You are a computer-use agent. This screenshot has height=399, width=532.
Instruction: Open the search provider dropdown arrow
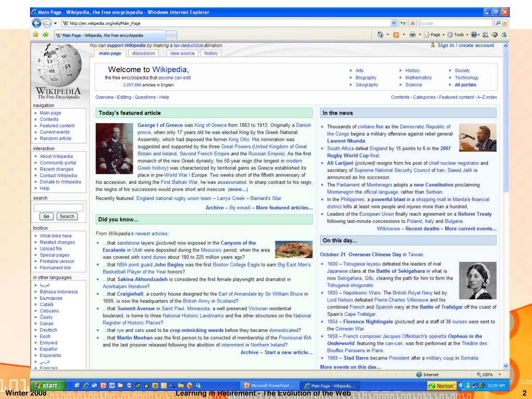(505, 23)
